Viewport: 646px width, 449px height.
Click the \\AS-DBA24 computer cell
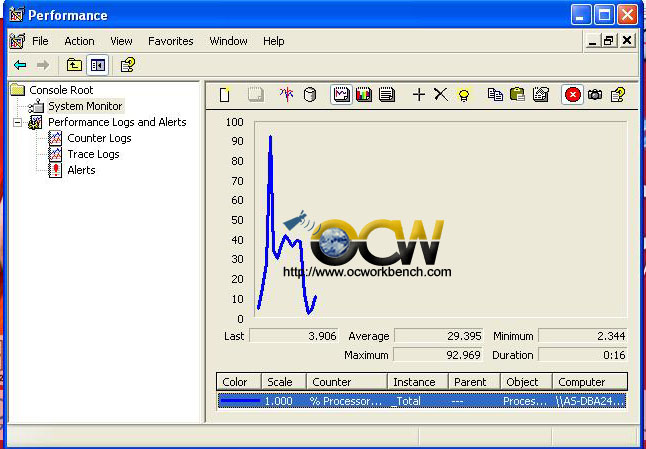[590, 401]
